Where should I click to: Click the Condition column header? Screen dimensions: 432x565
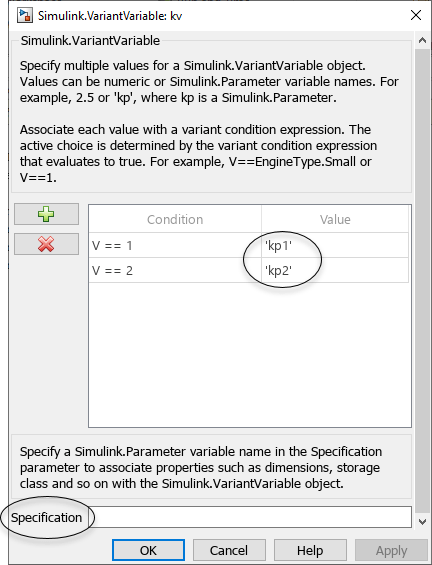click(x=175, y=219)
